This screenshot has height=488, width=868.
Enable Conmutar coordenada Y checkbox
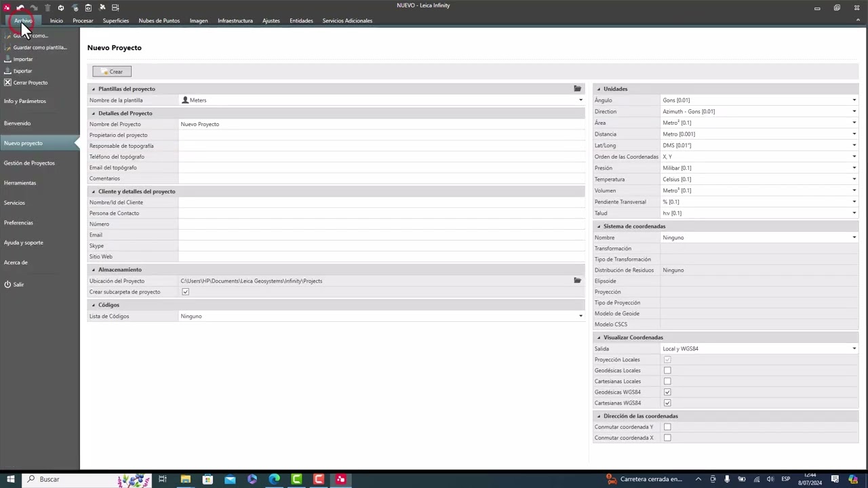667,427
